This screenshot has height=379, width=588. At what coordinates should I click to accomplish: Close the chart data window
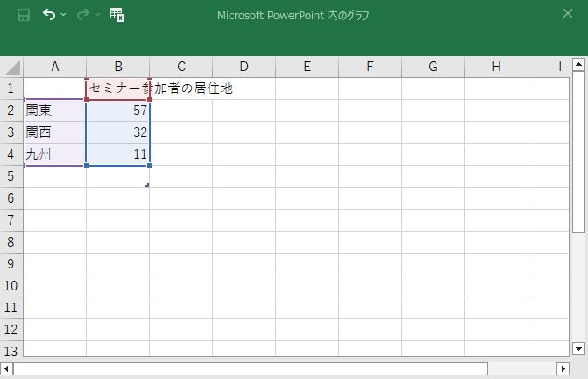click(x=568, y=13)
